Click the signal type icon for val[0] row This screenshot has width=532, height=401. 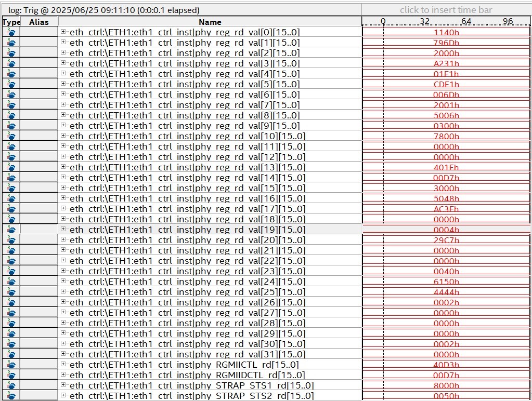11,32
